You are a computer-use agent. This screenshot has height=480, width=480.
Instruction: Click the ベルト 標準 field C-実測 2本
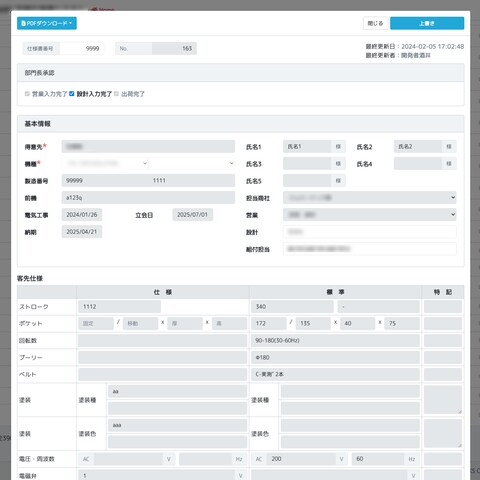335,375
